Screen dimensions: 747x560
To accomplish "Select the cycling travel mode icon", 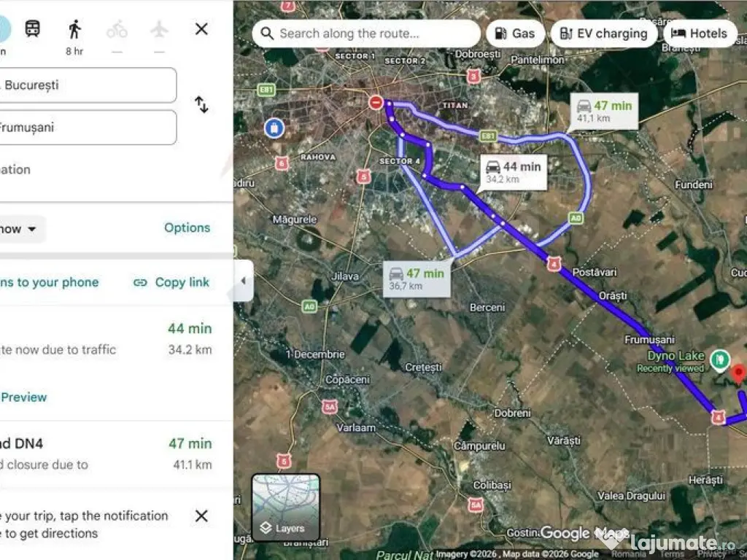I will (x=117, y=29).
